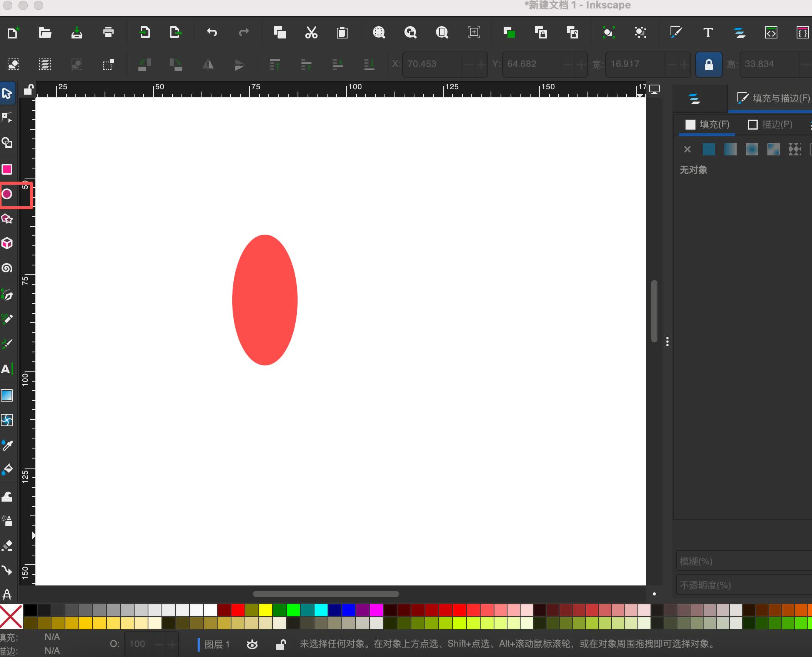Viewport: 812px width, 657px height.
Task: Click the yellow swatch in the palette
Action: pos(265,610)
